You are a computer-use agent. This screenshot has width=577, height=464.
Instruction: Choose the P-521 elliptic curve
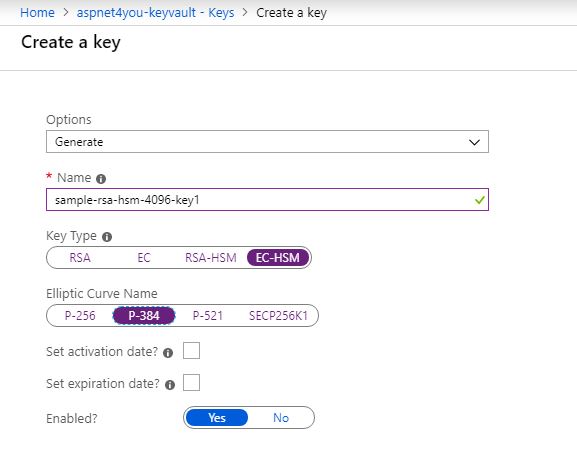(x=208, y=316)
